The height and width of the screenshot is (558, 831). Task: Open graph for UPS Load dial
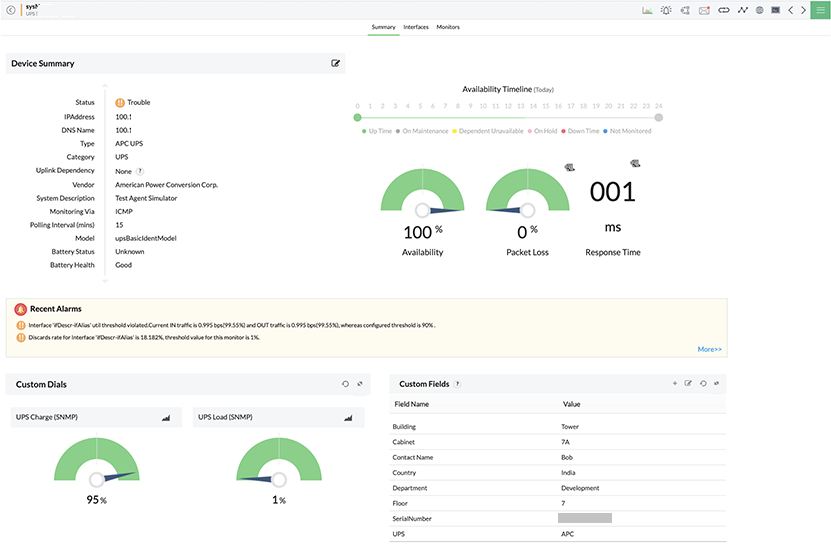pyautogui.click(x=347, y=417)
